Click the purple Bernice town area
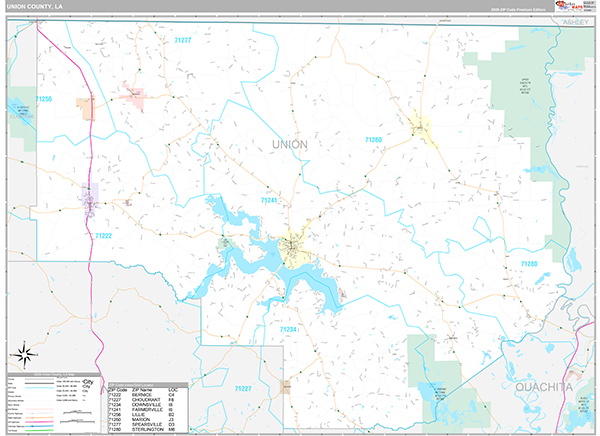Image resolution: width=600 pixels, height=436 pixels. 89,196
